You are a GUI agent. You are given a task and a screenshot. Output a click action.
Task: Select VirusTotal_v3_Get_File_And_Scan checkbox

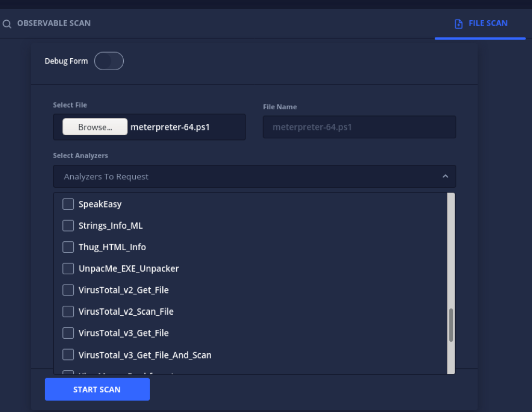point(68,355)
